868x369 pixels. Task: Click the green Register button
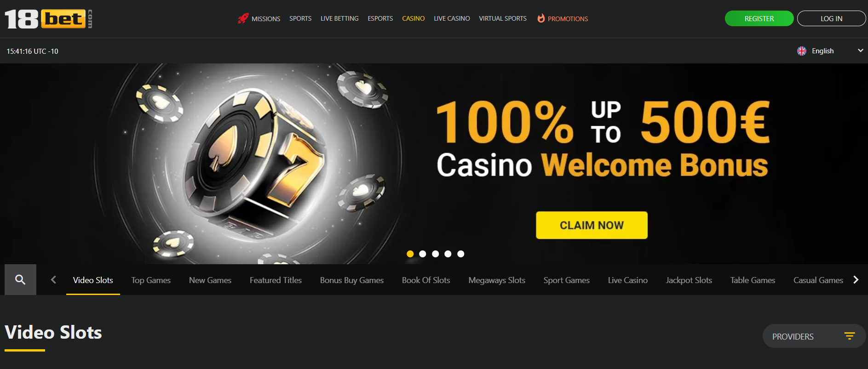[x=759, y=18]
